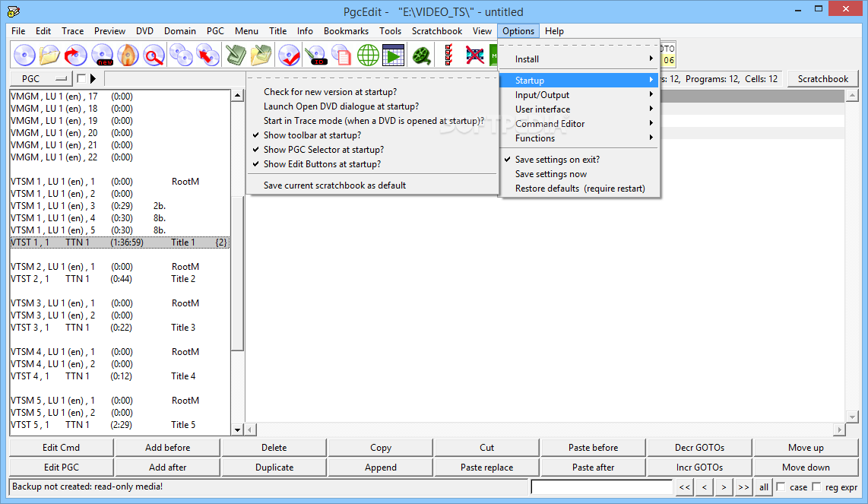Click the disc ID toolbar icon

click(x=316, y=55)
